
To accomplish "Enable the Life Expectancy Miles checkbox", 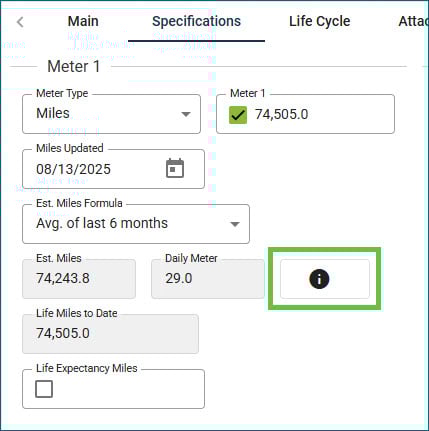I will click(x=44, y=389).
